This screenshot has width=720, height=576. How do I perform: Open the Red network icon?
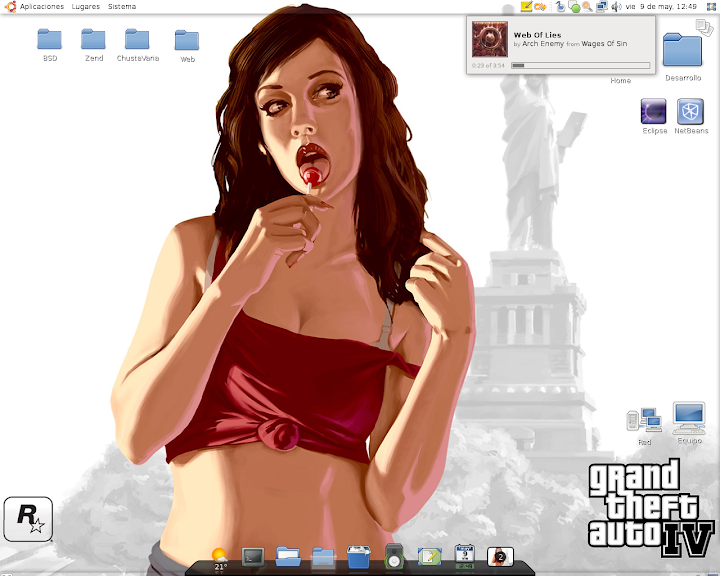coord(644,420)
